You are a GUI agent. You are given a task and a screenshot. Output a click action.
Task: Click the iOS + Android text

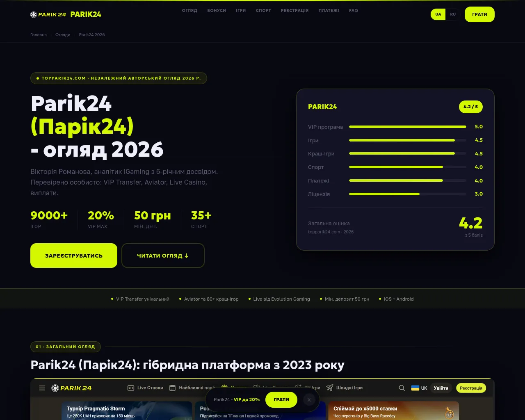tap(399, 299)
